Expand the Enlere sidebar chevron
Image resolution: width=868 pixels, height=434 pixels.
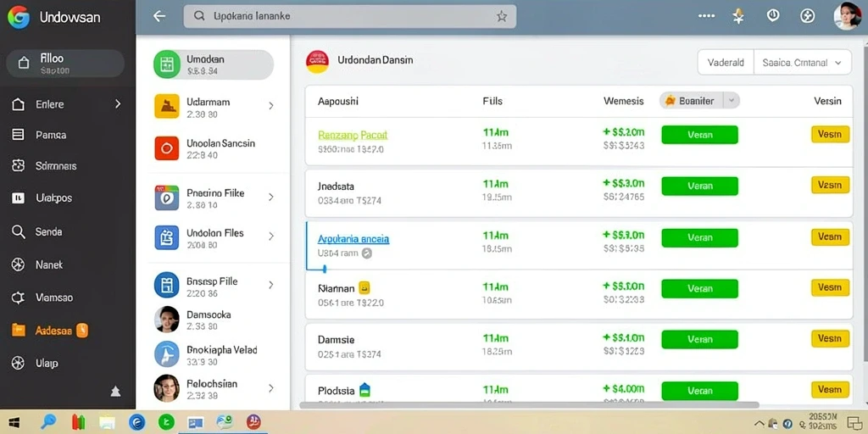pos(117,103)
